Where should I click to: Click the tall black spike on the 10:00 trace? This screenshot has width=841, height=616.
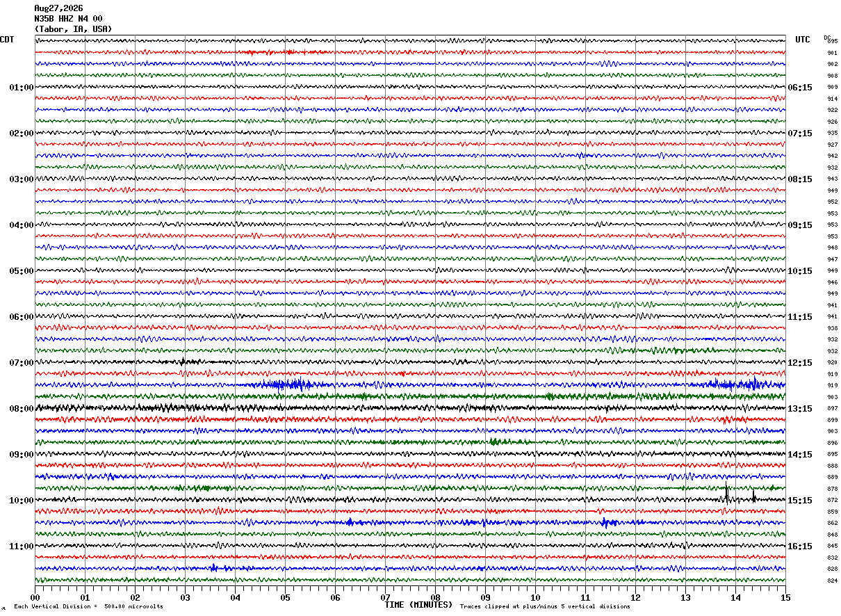tap(726, 494)
